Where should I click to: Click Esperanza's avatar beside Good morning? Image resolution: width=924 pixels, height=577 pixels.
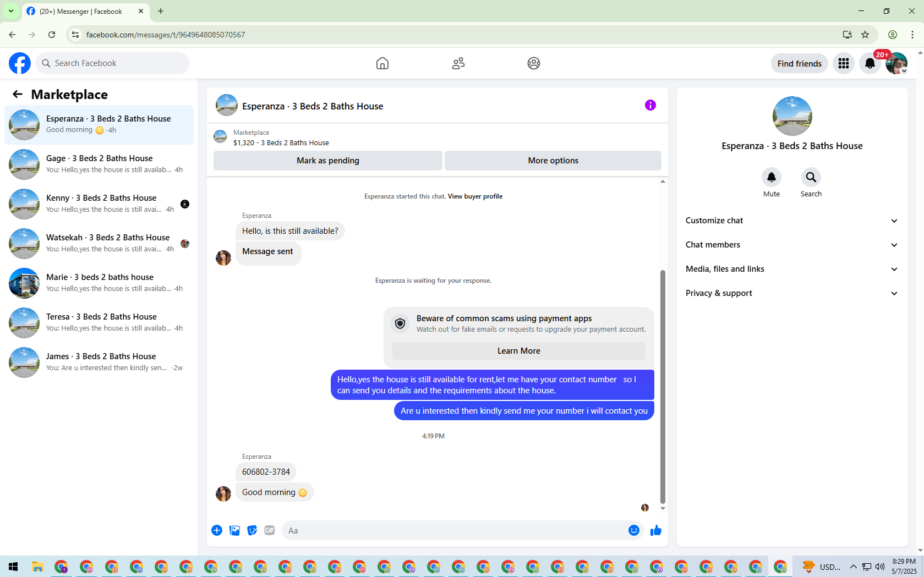coord(223,493)
